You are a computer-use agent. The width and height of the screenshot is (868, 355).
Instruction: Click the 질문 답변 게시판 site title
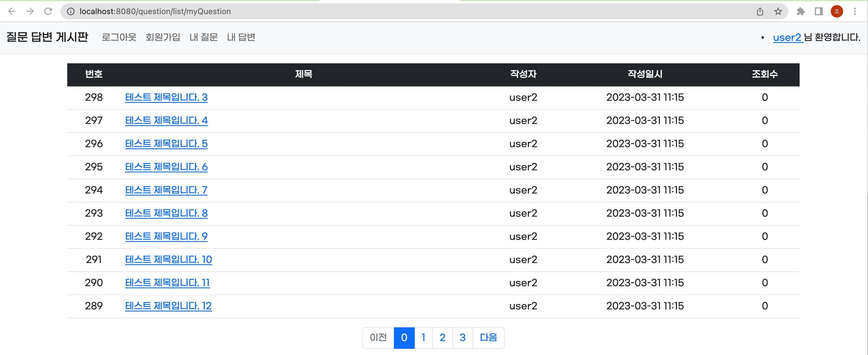point(47,37)
